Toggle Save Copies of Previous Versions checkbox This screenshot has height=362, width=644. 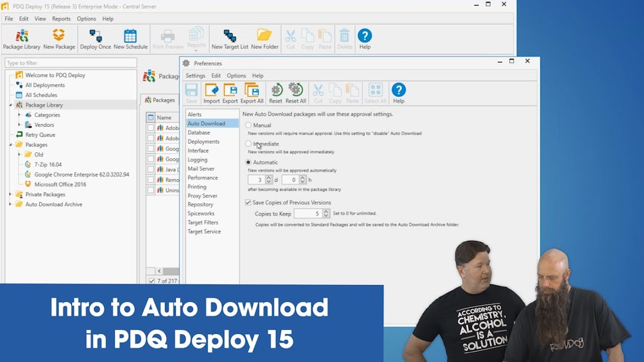pos(248,203)
